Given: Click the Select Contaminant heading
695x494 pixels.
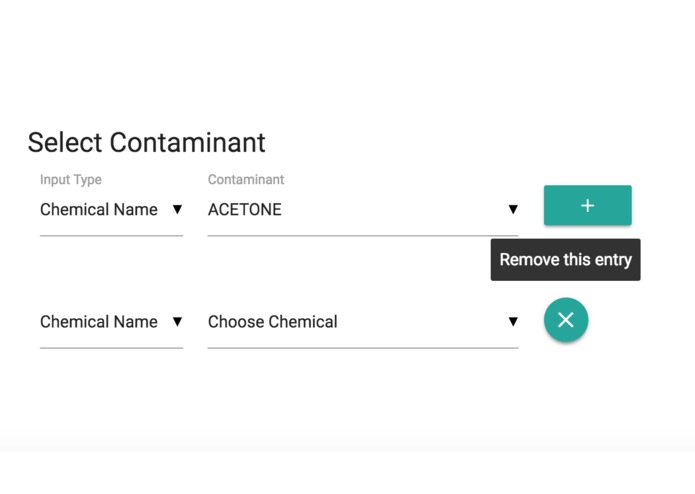Looking at the screenshot, I should click(x=147, y=142).
